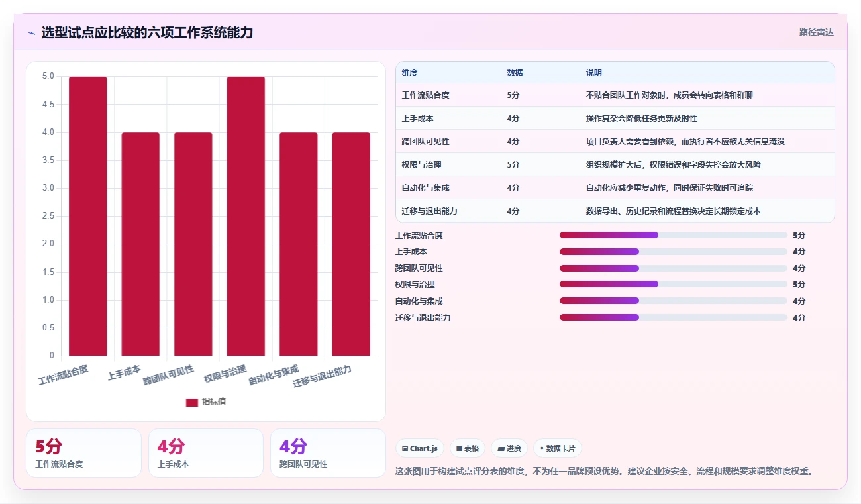This screenshot has width=861, height=504.
Task: Click the 工作流贴合度 bar in chart
Action: coord(88,216)
